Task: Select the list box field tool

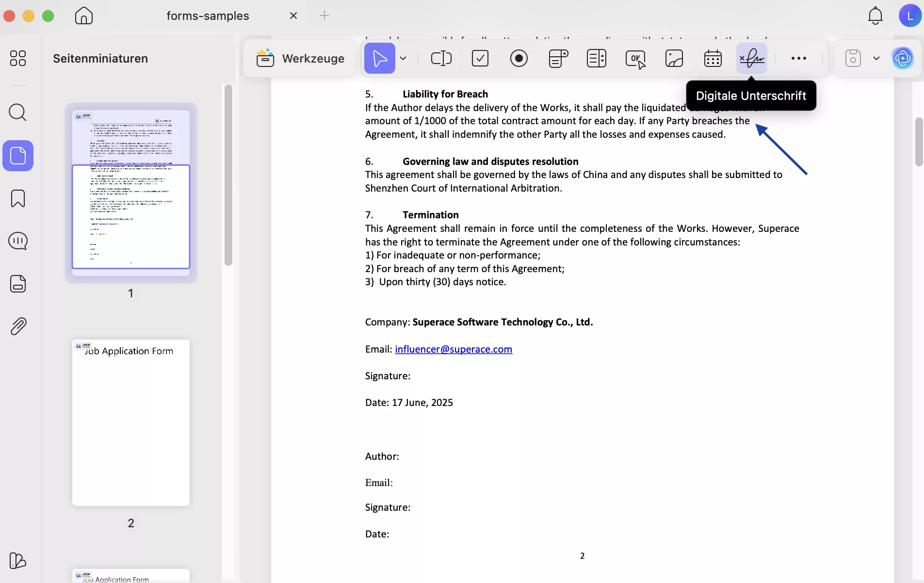Action: (x=597, y=58)
